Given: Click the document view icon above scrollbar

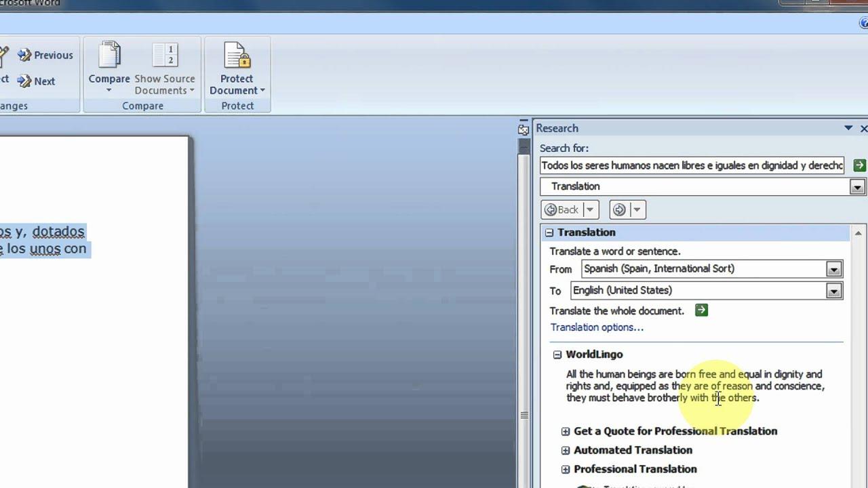Looking at the screenshot, I should (524, 129).
